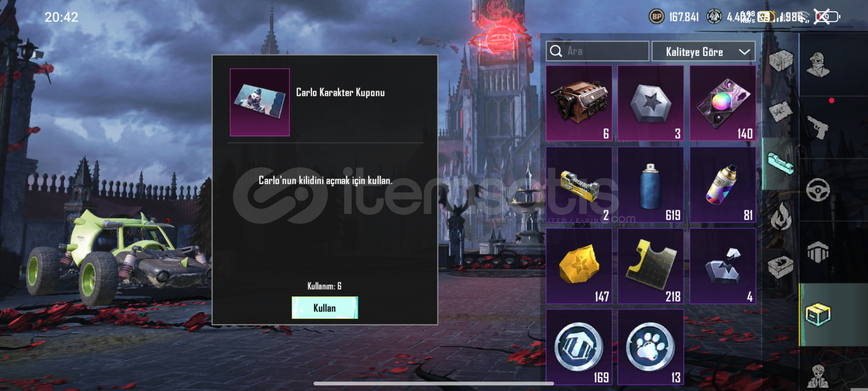
Task: Select the rainbow card item with 140
Action: point(723,103)
